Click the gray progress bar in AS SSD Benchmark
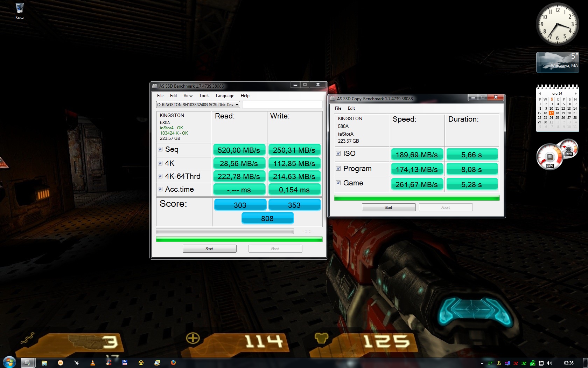 click(225, 231)
